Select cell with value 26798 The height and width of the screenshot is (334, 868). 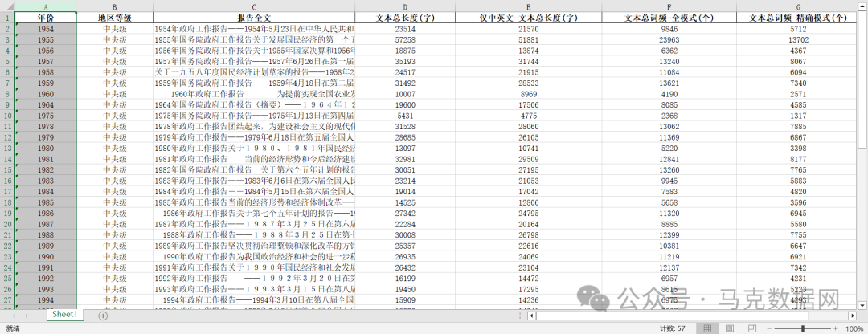coord(529,235)
